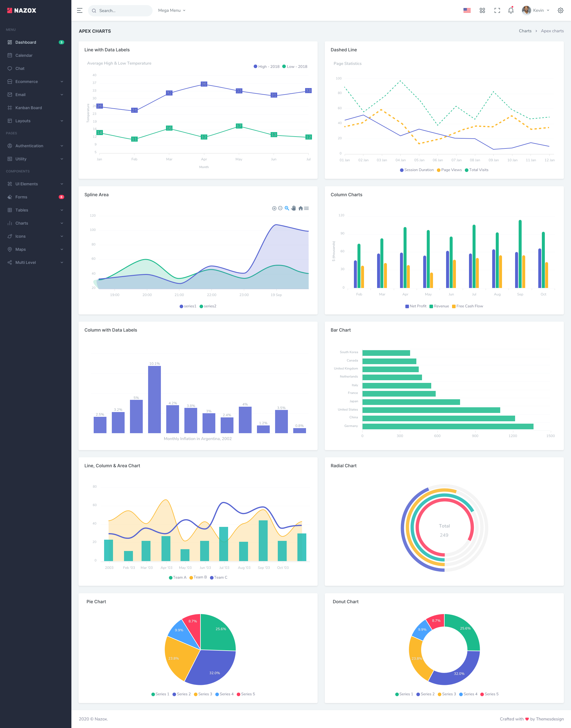Click the Charts breadcrumb link
Image resolution: width=571 pixels, height=728 pixels.
(525, 31)
